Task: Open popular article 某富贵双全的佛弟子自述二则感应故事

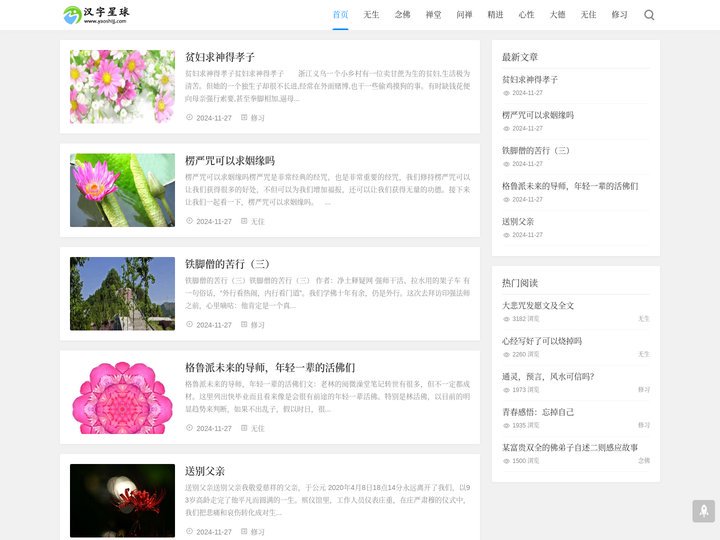Action: (x=570, y=447)
